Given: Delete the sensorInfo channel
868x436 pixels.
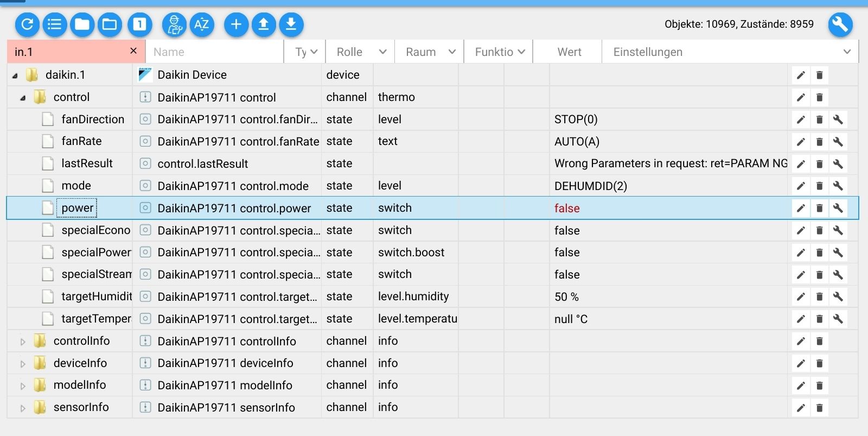Looking at the screenshot, I should 820,408.
